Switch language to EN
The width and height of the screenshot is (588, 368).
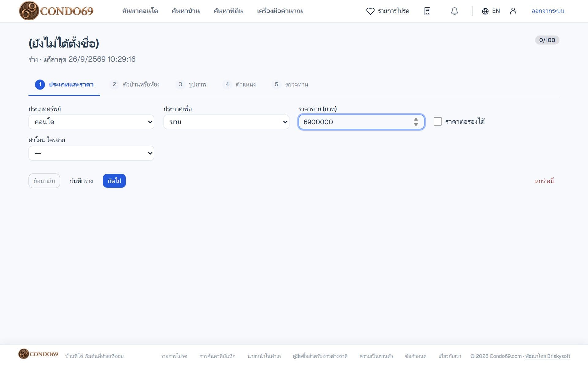(496, 11)
